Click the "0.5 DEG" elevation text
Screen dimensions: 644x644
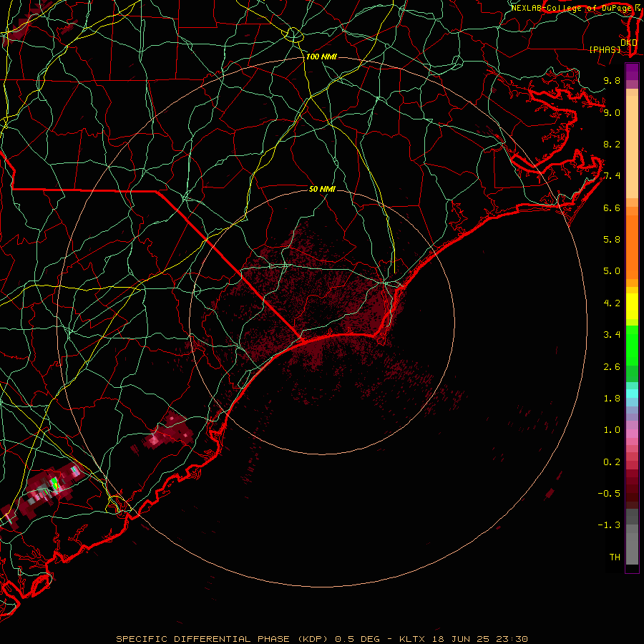pos(357,639)
